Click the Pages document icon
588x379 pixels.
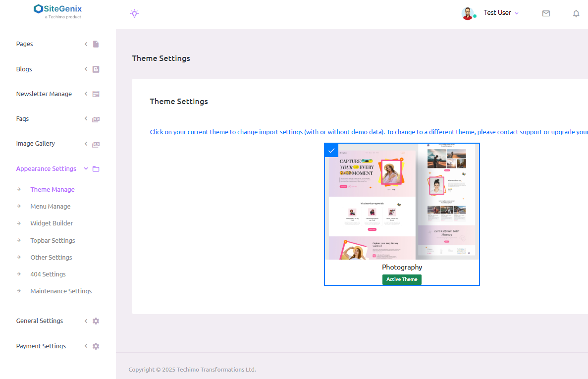pyautogui.click(x=96, y=44)
